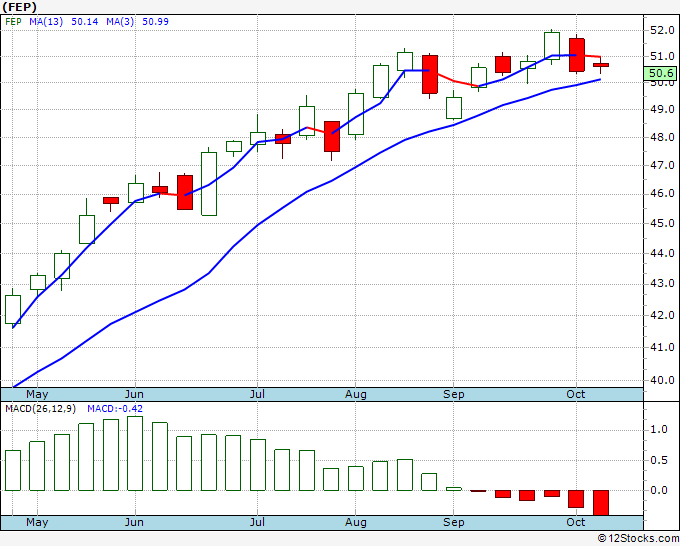
Task: Click the 41.0 price axis label
Action: point(662,347)
